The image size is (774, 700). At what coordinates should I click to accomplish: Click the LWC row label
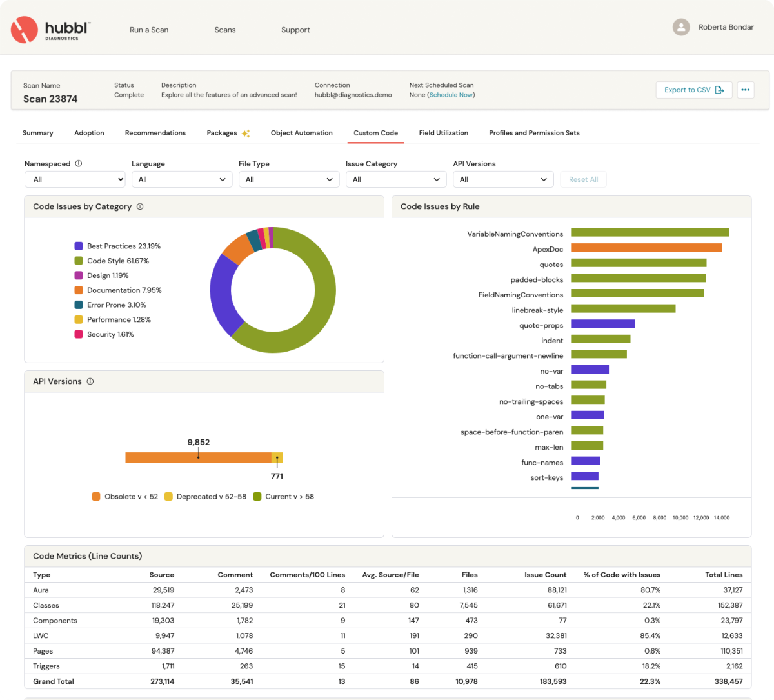(x=41, y=635)
